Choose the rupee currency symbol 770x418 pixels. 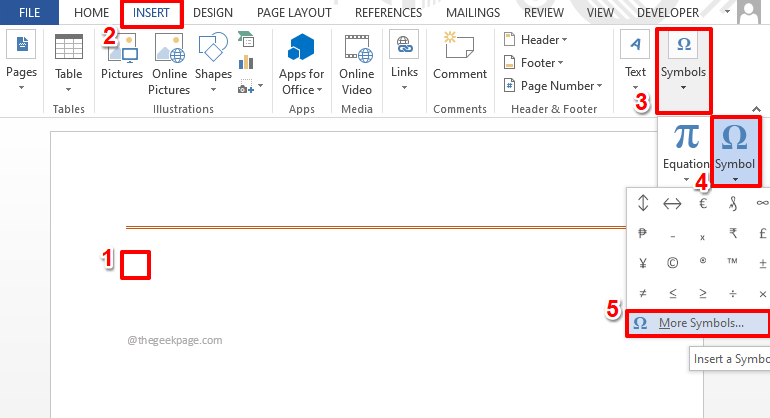point(733,233)
